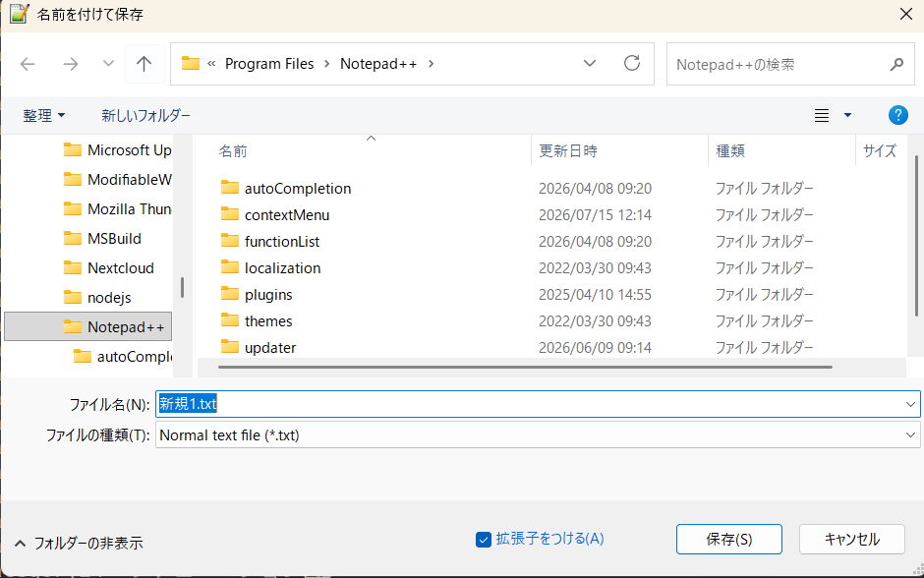Screen dimensions: 924x578
Task: Select the plugins folder icon
Action: (230, 293)
